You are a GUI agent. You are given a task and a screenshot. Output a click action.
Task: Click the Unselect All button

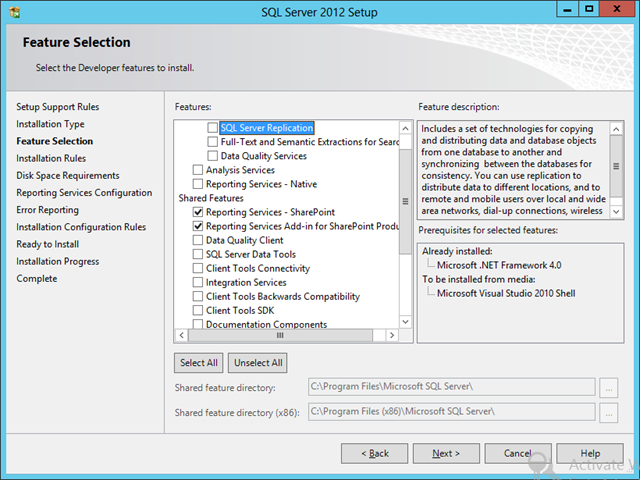[x=258, y=363]
